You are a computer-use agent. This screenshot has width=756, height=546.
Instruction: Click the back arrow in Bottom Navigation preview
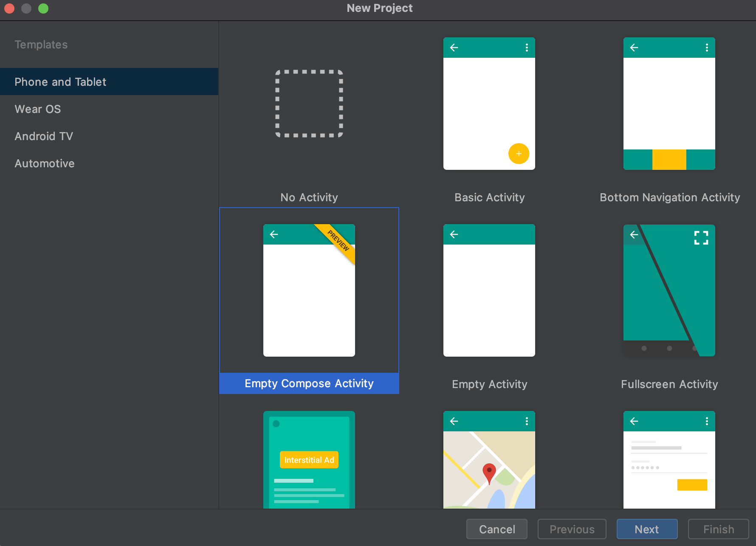pos(634,48)
